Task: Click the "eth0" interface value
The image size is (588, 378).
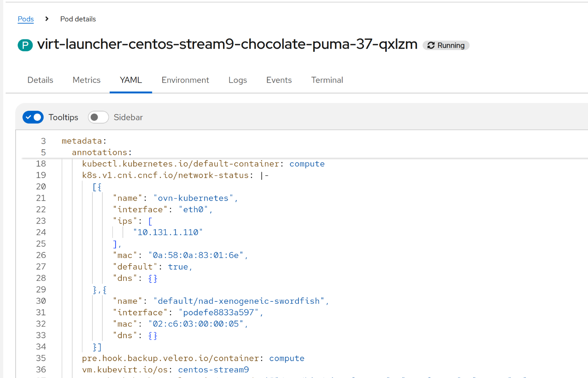Action: (193, 209)
